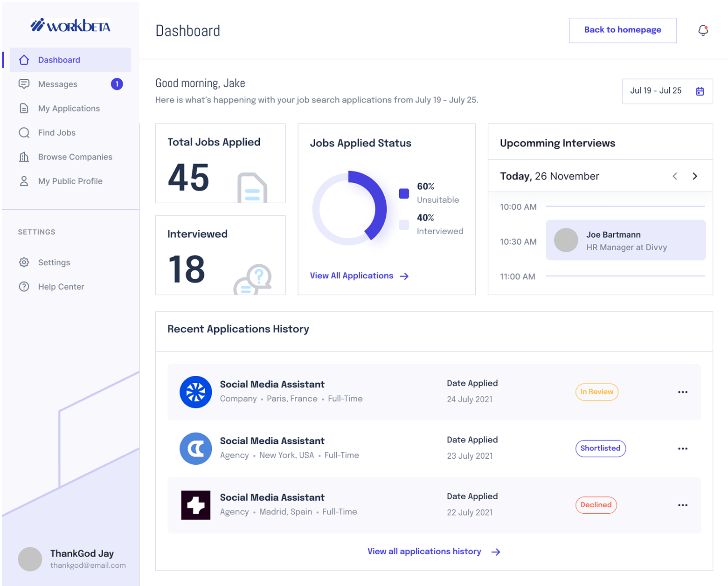Click the unread Messages count badge
Screen dimensions: 728x586
(x=117, y=84)
